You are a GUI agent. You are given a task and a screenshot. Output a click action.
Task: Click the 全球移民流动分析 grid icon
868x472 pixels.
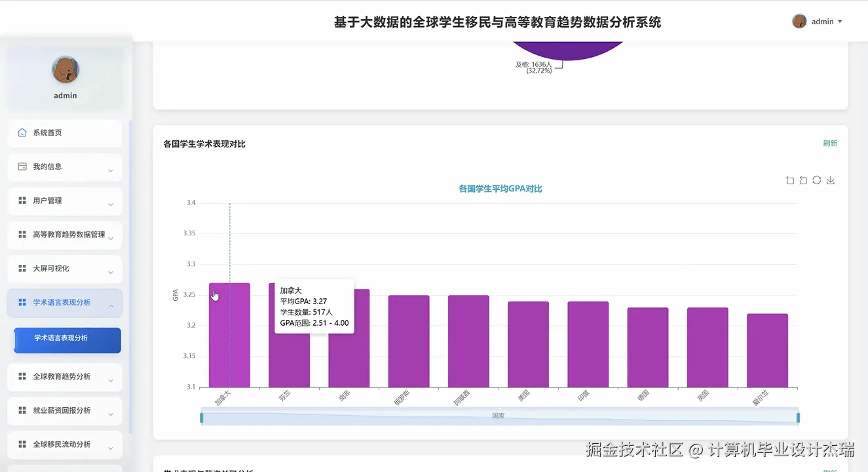point(22,444)
